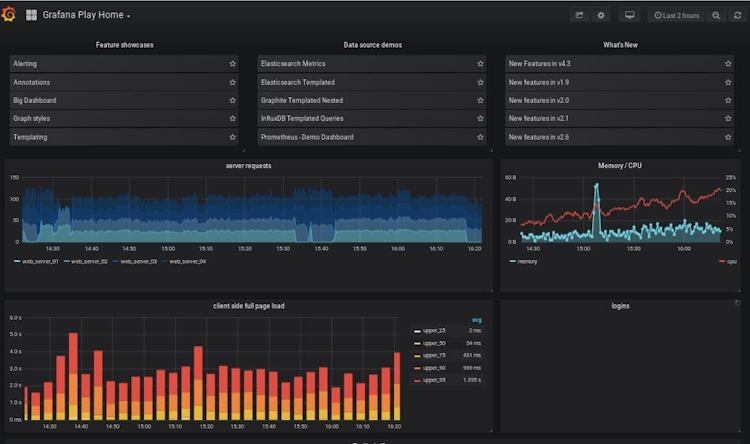Toggle web_server_01 series in legend
Viewport: 750px width, 444px height.
[36, 261]
